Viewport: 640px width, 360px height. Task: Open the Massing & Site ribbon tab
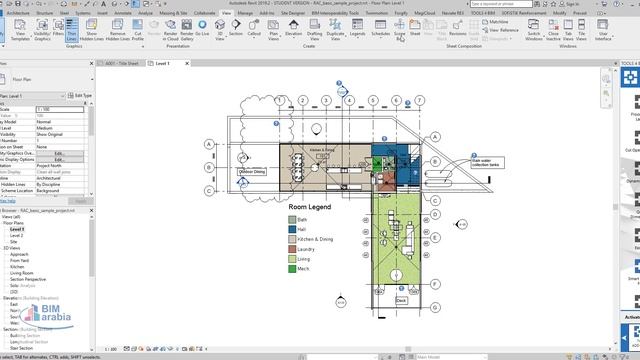click(x=173, y=13)
